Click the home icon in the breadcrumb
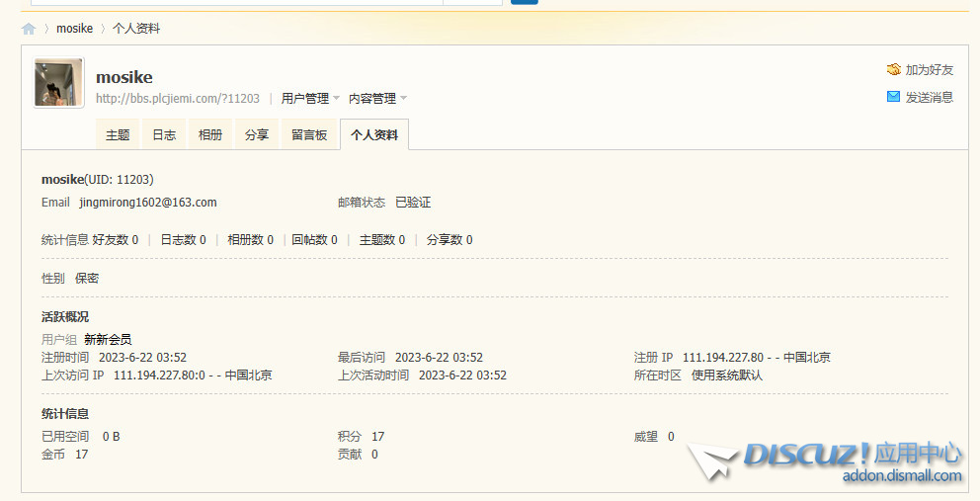 29,29
